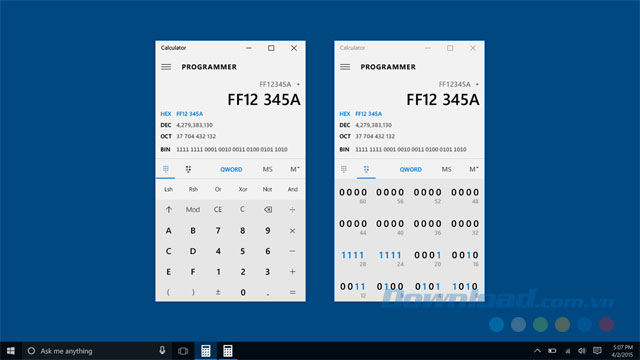This screenshot has width=640, height=360.
Task: Cycle QWORD word size in left calculator
Action: pos(231,169)
